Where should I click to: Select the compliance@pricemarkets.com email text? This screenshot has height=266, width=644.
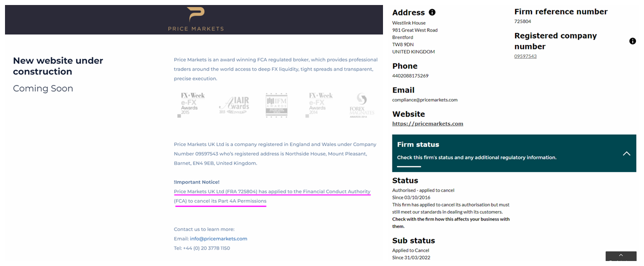425,100
